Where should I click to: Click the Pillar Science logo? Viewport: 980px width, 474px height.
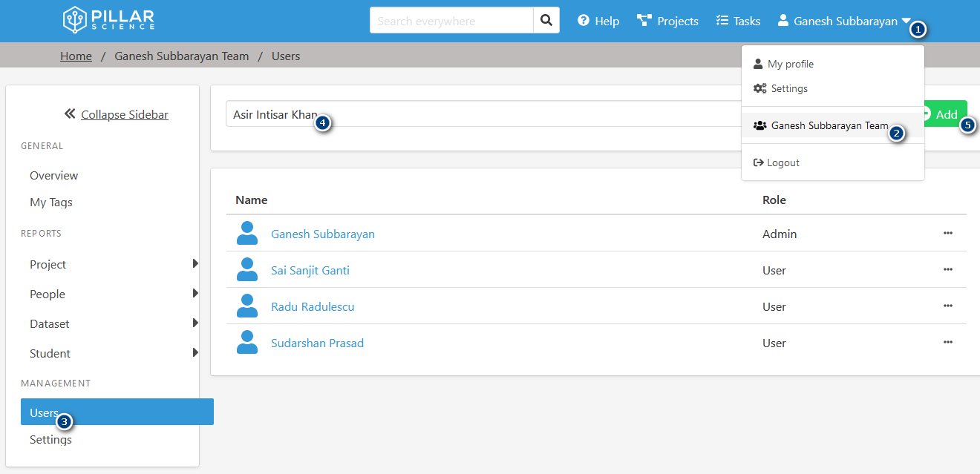[109, 20]
